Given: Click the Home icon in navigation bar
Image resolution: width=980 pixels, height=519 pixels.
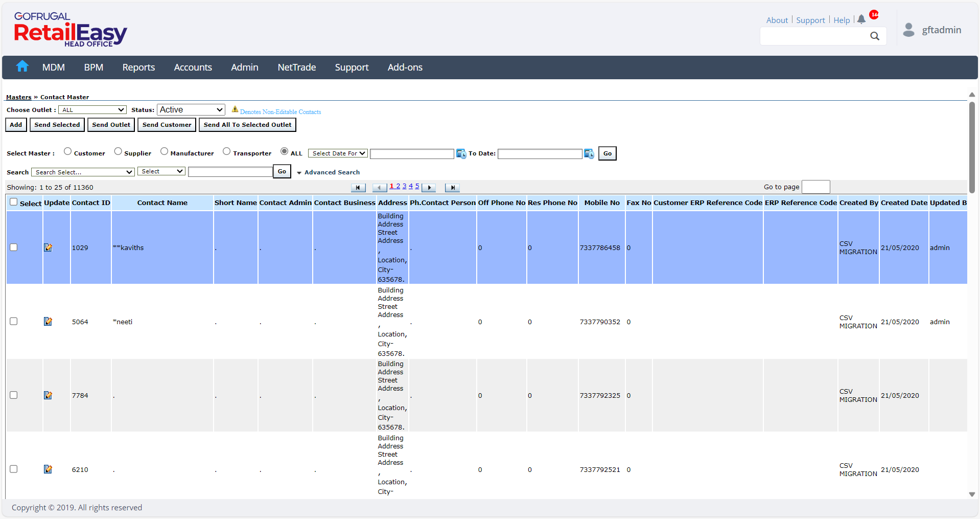Looking at the screenshot, I should [x=22, y=66].
